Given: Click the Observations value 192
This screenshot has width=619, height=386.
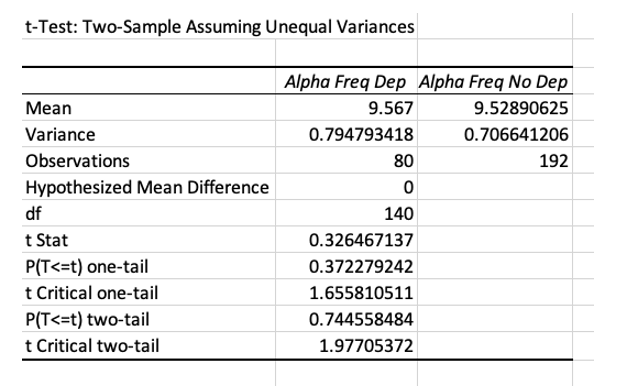Looking at the screenshot, I should 495,161.
